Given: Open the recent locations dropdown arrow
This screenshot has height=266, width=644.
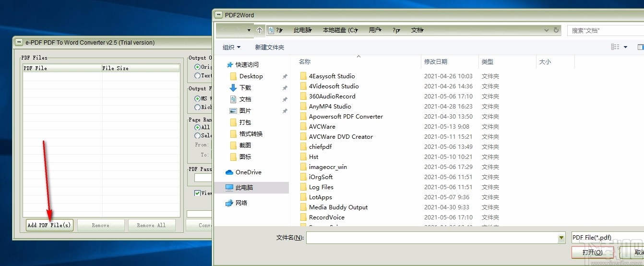Looking at the screenshot, I should click(249, 30).
